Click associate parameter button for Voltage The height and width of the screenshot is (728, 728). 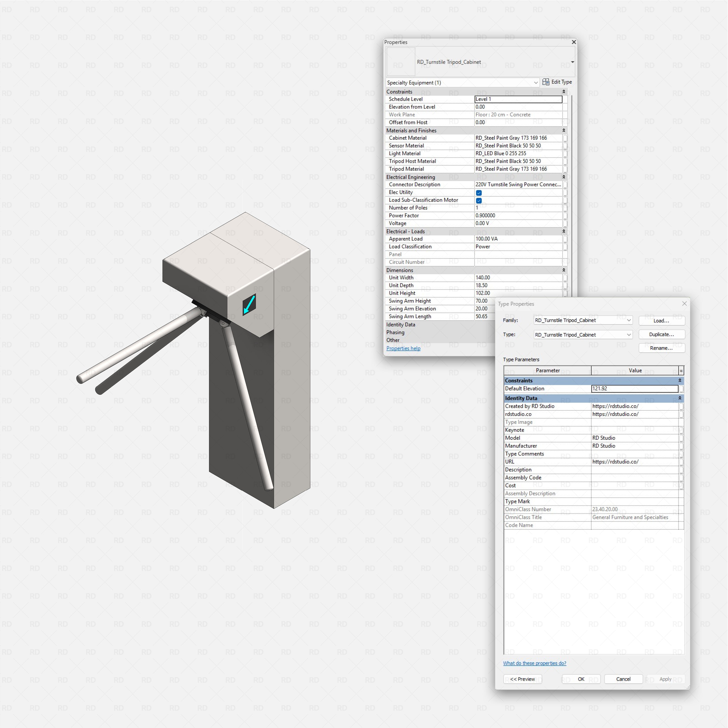pos(565,223)
